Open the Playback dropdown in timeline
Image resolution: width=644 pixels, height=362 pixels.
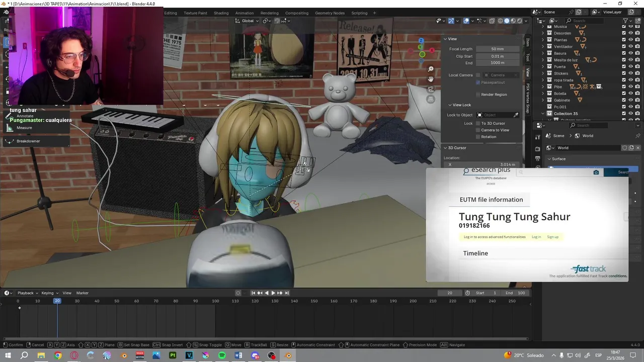27,293
